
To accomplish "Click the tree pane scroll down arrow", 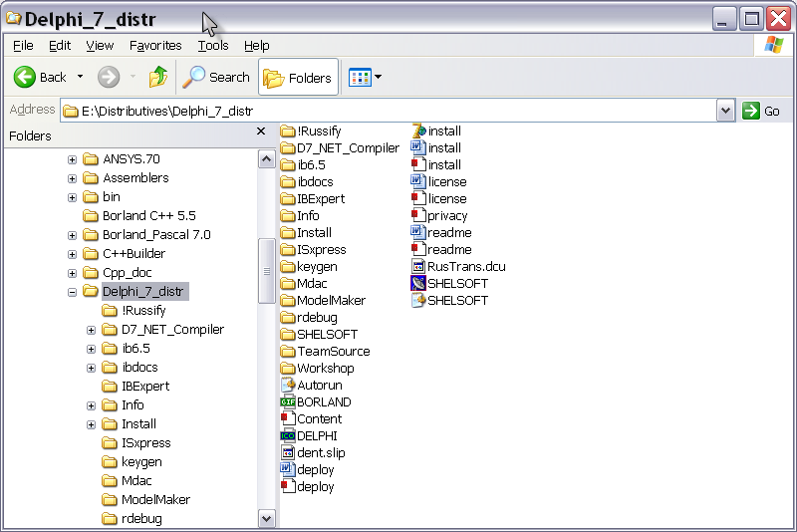I will pyautogui.click(x=266, y=519).
